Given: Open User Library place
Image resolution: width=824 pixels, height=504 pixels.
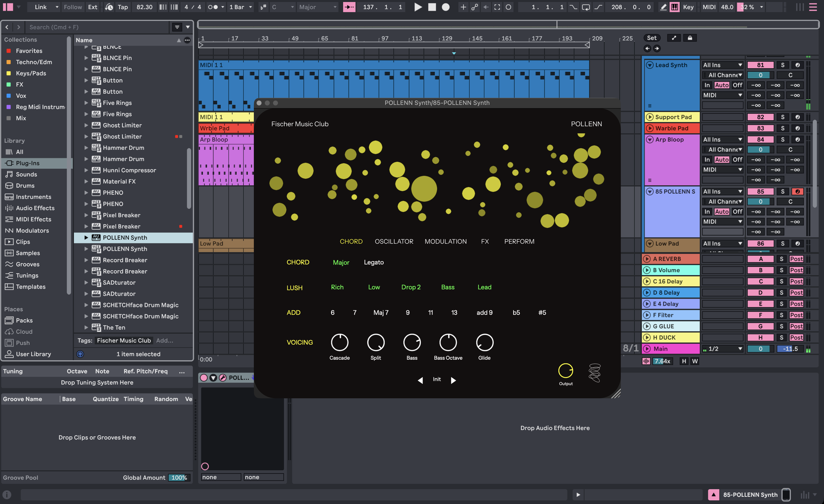Looking at the screenshot, I should (x=33, y=354).
